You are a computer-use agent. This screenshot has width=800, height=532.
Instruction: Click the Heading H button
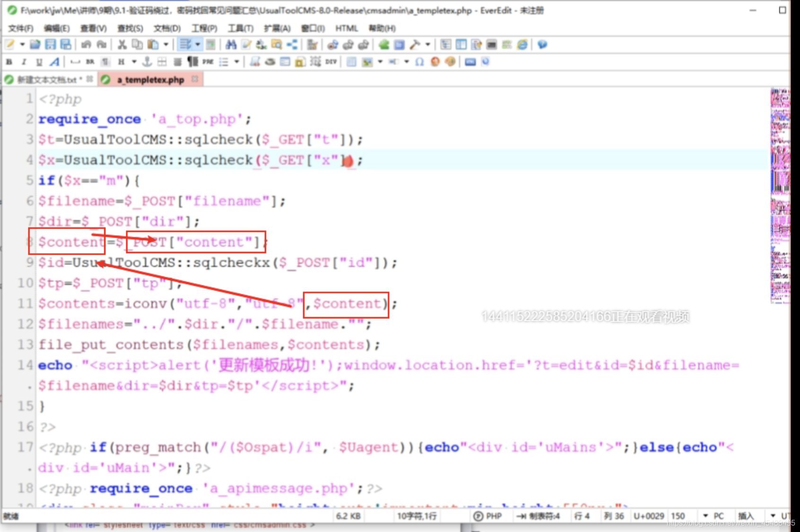tap(121, 61)
